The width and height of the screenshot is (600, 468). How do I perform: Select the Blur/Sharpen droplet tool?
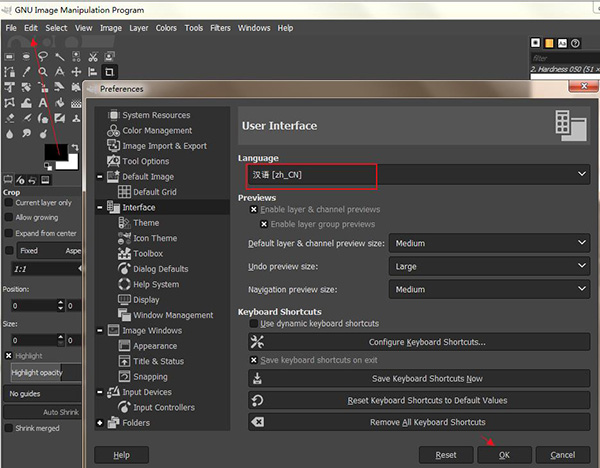pyautogui.click(x=10, y=134)
